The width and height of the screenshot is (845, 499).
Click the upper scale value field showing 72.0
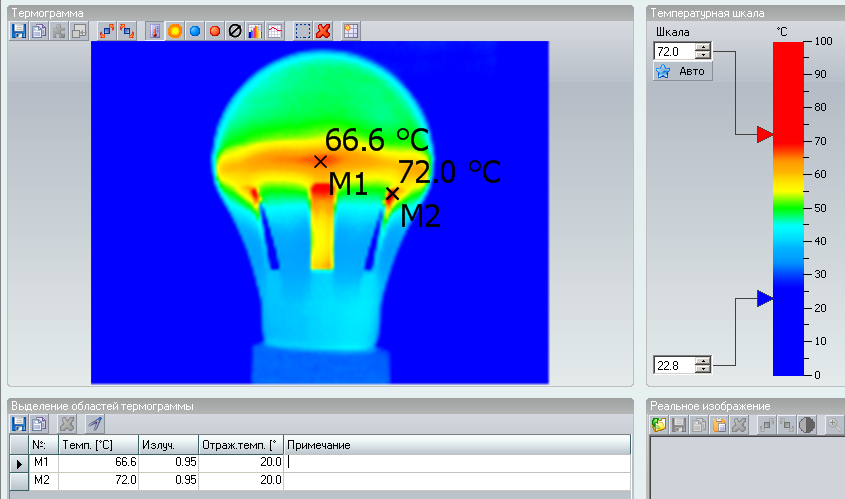(x=674, y=51)
